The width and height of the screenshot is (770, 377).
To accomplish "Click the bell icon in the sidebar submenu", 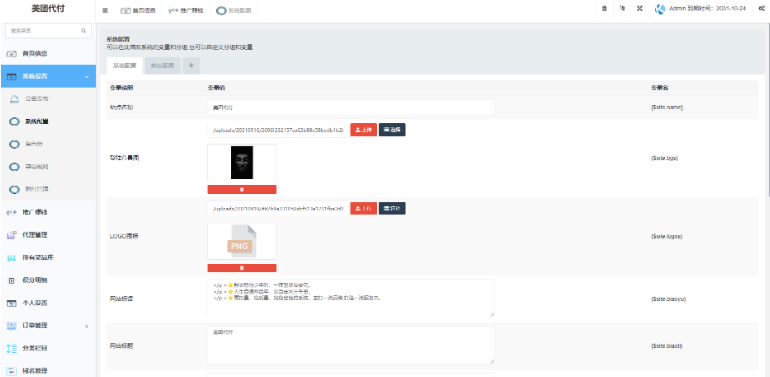I will tap(15, 99).
